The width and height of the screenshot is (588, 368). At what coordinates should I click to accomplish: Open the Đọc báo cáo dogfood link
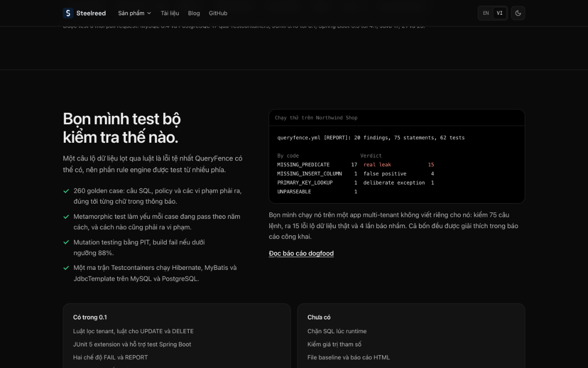301,254
